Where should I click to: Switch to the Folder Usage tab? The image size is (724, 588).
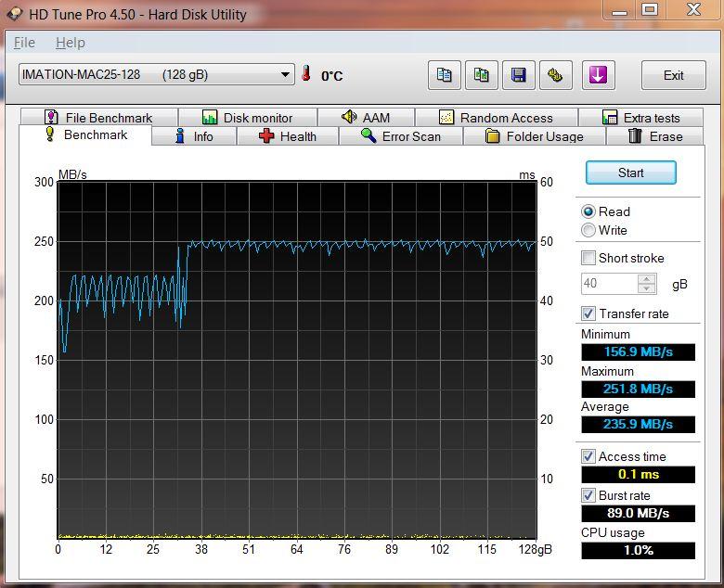[534, 136]
